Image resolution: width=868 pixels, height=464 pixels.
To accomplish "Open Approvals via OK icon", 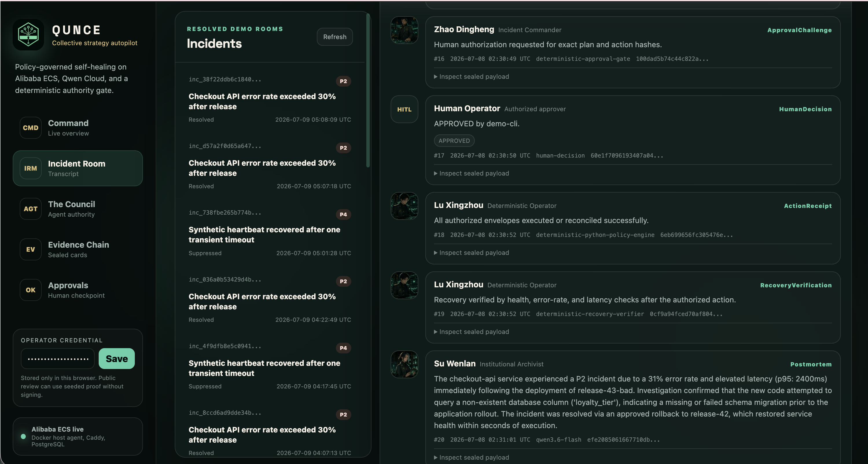I will 30,290.
